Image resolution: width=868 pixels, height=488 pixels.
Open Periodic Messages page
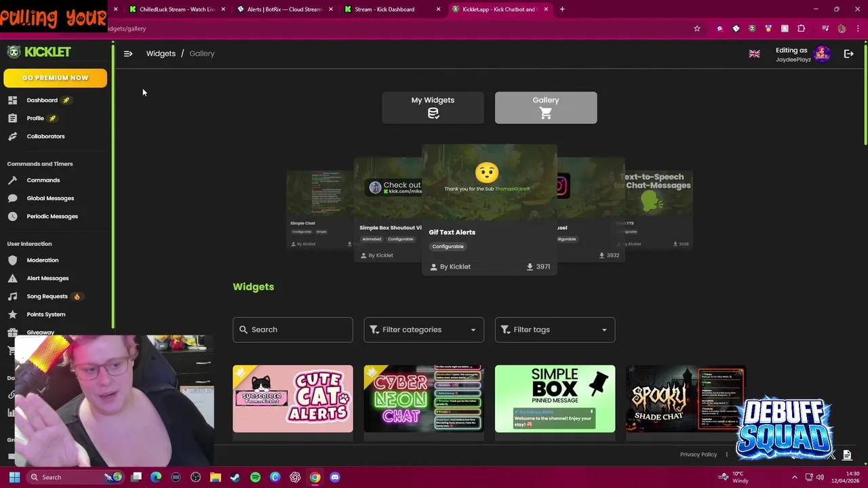tap(52, 216)
